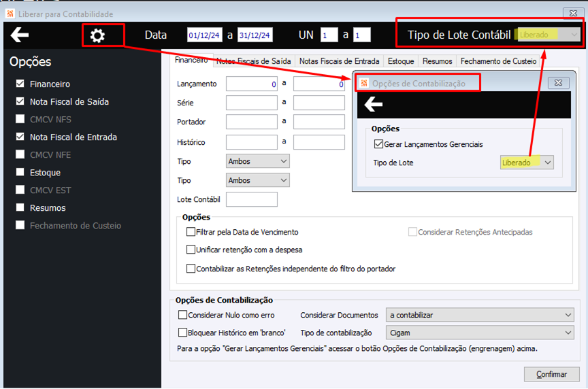Image resolution: width=588 pixels, height=389 pixels.
Task: Open the second Tipo Ambos dropdown
Action: [x=258, y=180]
